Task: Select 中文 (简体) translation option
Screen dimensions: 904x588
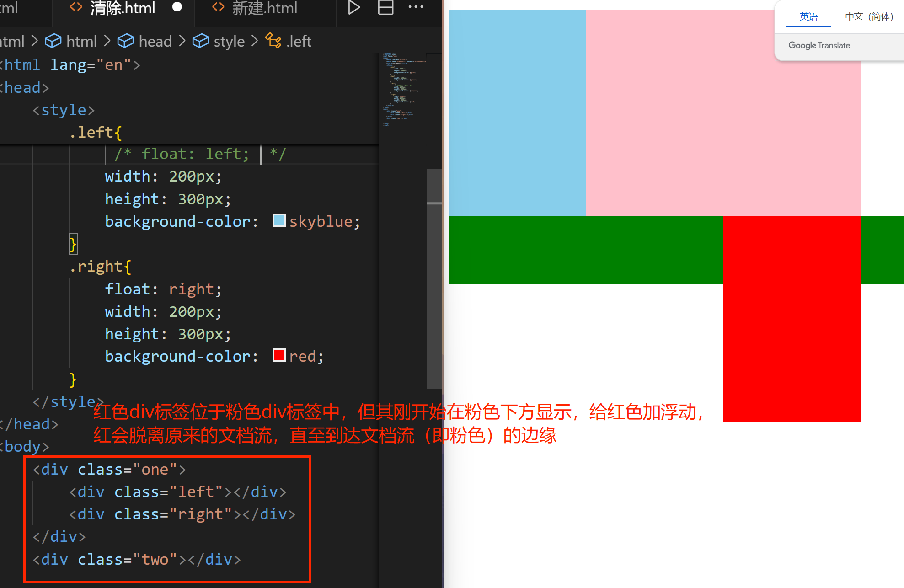Action: pyautogui.click(x=868, y=17)
